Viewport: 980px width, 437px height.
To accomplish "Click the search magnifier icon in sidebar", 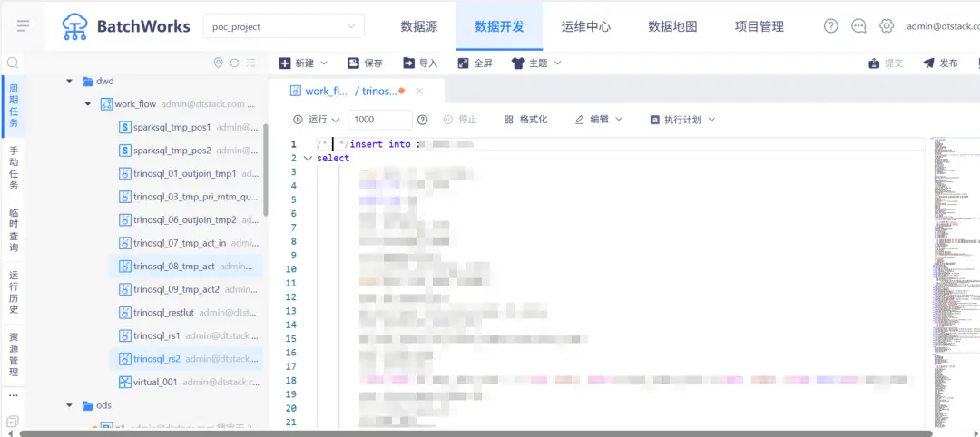I will 13,63.
